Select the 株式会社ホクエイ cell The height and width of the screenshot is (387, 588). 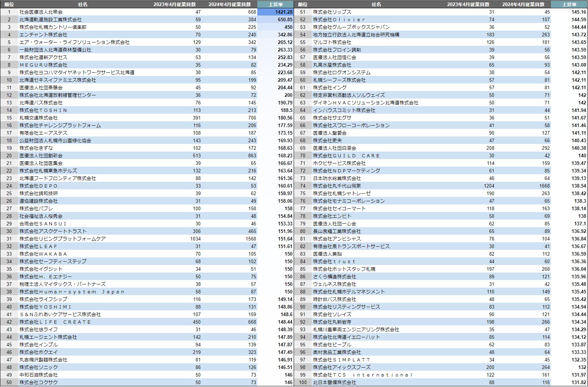pyautogui.click(x=39, y=352)
